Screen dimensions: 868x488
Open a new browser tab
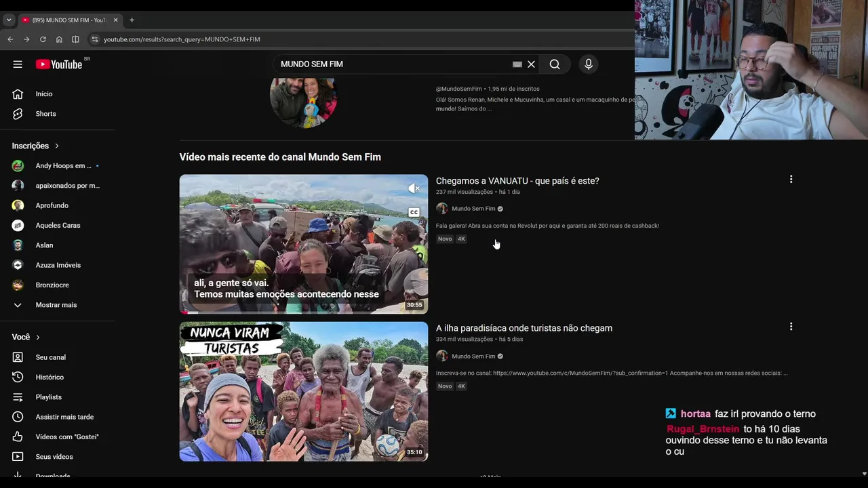tap(132, 20)
